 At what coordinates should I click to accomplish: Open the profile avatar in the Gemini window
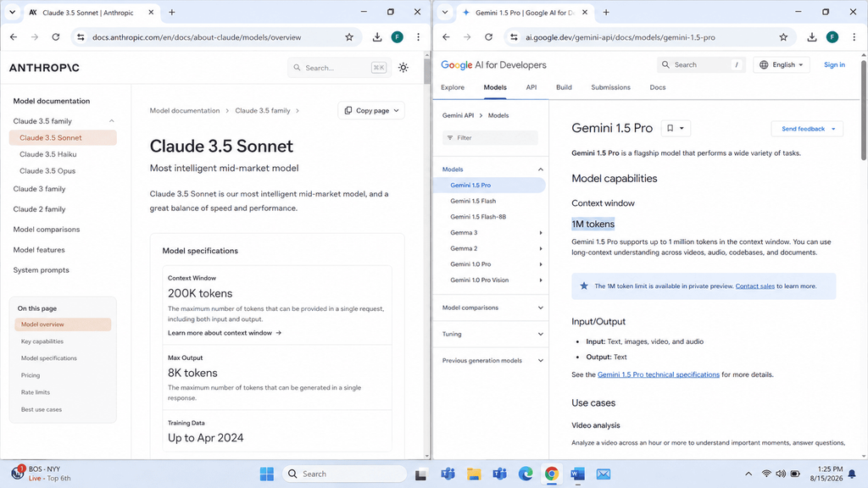tap(832, 37)
